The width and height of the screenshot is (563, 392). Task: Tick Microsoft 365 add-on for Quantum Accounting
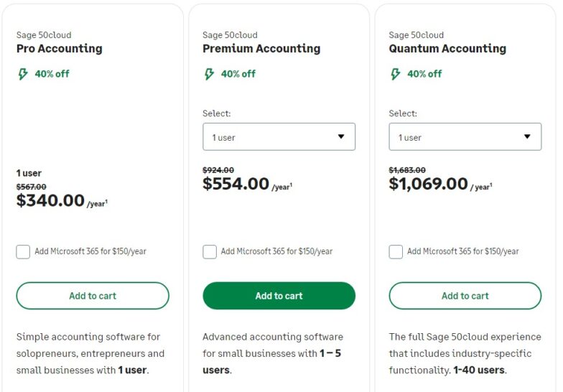point(396,251)
